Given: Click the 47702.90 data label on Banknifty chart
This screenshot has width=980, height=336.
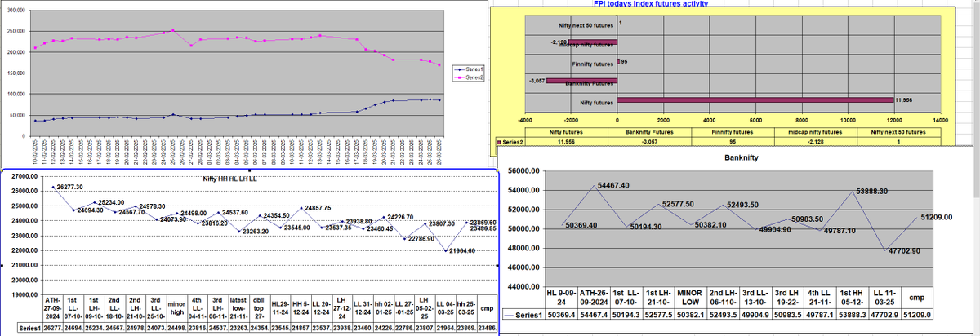Looking at the screenshot, I should [x=904, y=250].
